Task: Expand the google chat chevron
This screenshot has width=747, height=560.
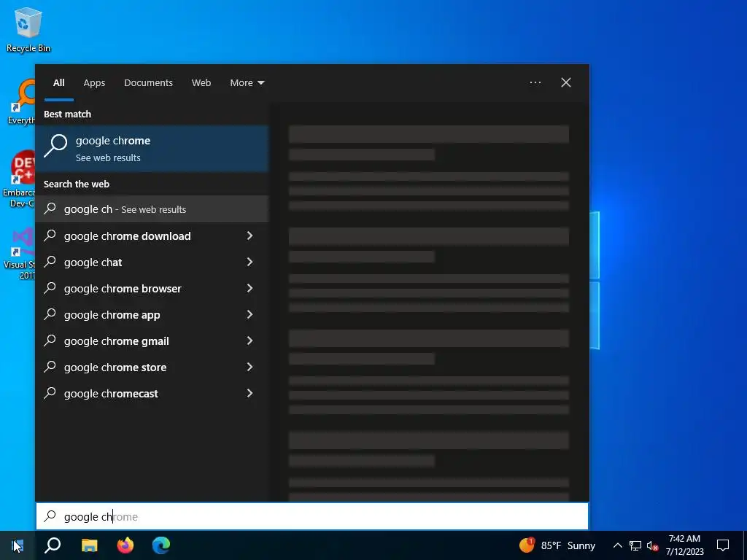Action: coord(249,262)
